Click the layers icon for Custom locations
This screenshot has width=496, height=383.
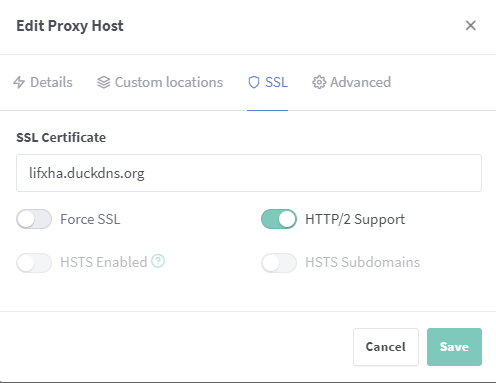pos(104,82)
